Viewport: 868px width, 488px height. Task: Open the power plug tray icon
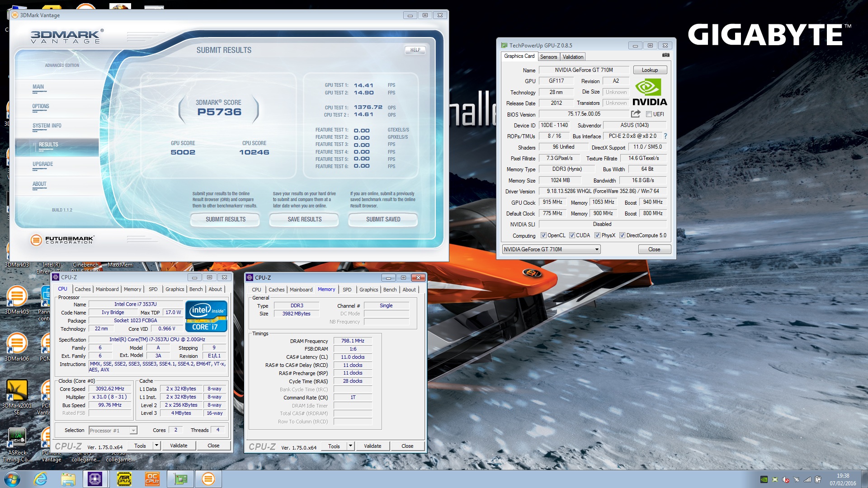818,479
